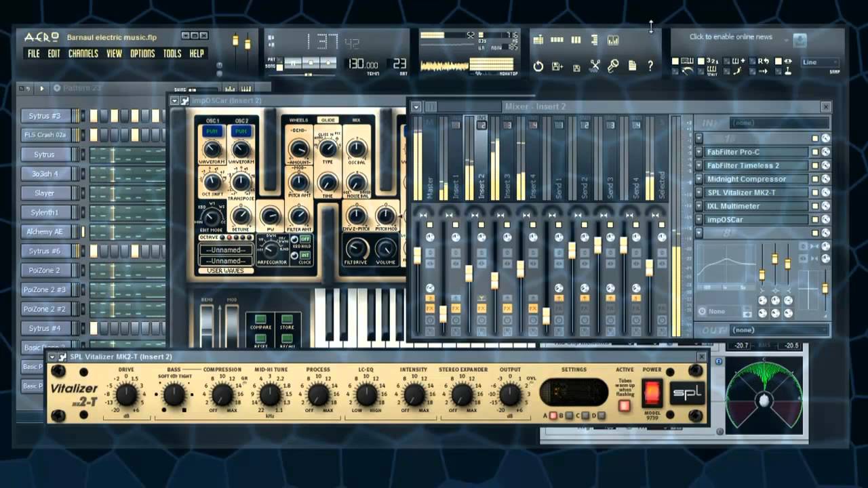Open the snap Line dropdown

pos(820,62)
